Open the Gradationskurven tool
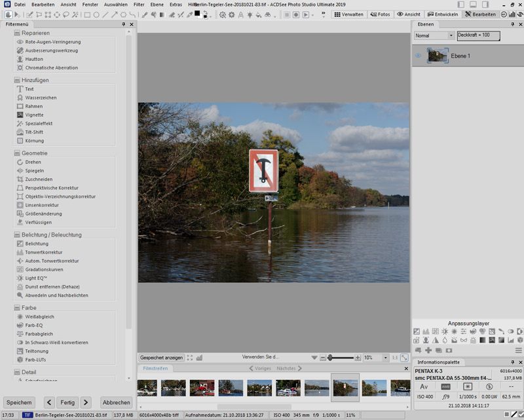 click(44, 269)
